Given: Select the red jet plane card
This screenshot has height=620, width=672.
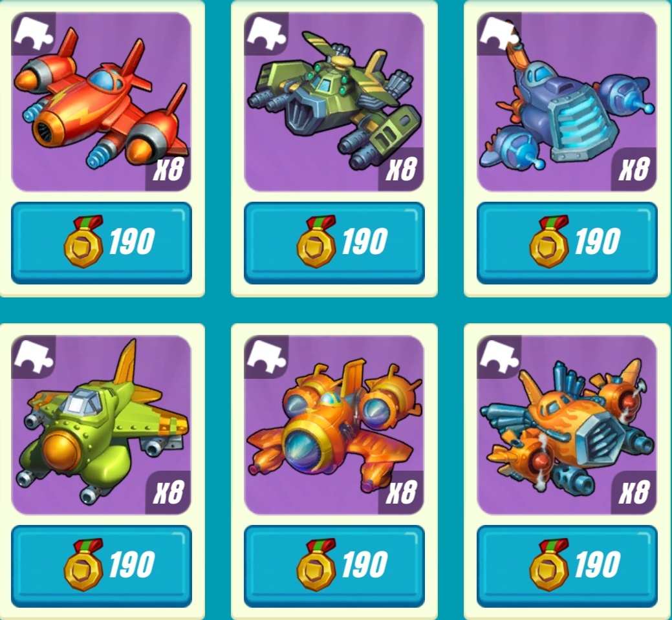Looking at the screenshot, I should coord(101,102).
